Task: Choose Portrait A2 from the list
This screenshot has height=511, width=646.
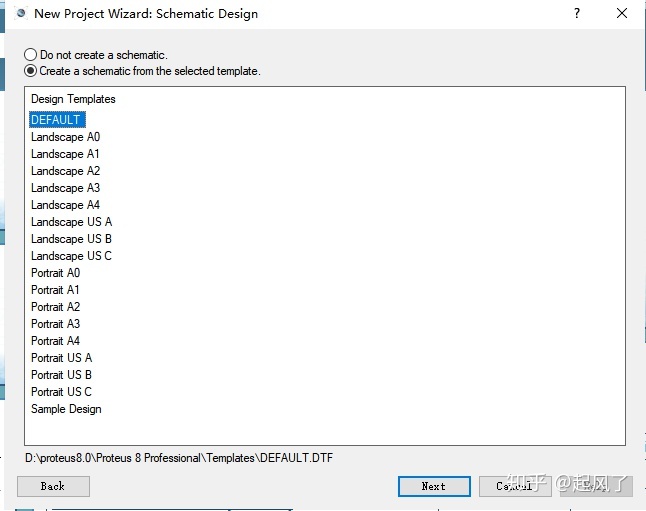Action: [x=56, y=307]
